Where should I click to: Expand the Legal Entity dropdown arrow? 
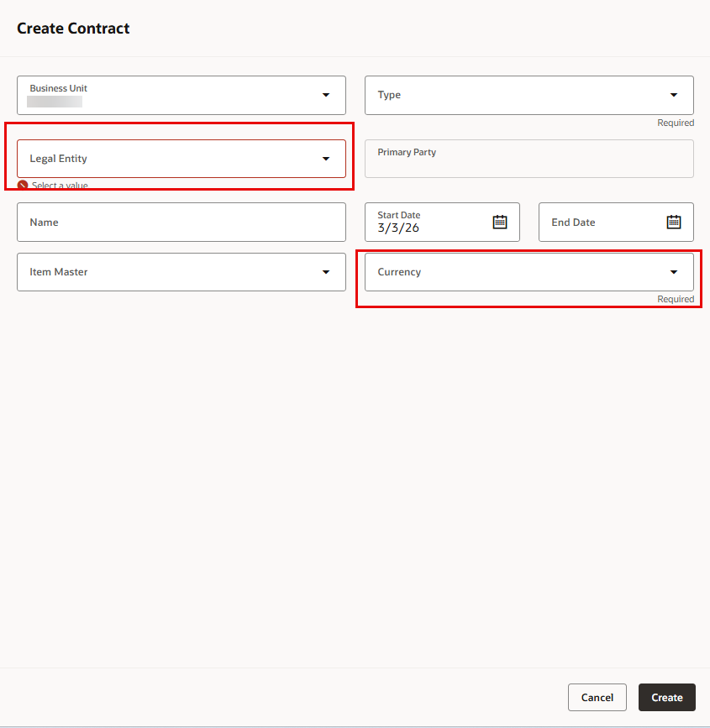click(x=326, y=159)
